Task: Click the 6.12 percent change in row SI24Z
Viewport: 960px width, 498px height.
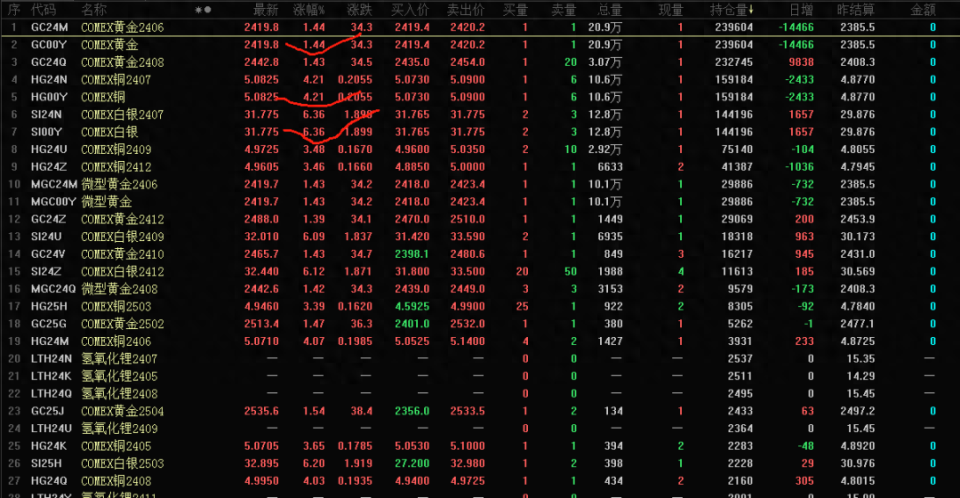Action: point(314,271)
